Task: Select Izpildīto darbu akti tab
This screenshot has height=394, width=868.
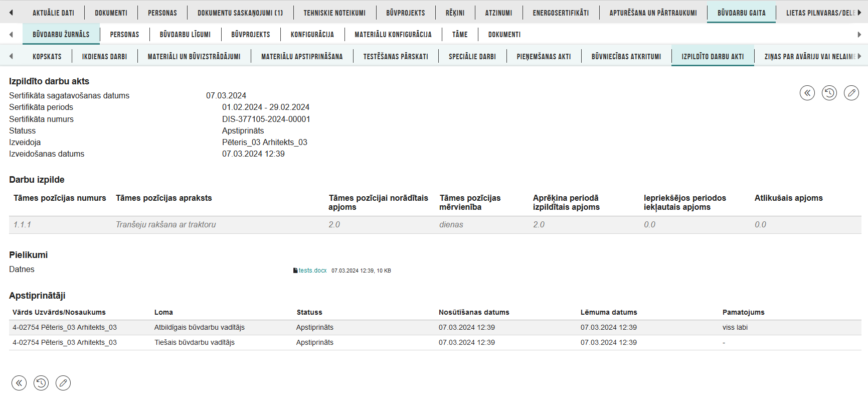Action: point(713,56)
